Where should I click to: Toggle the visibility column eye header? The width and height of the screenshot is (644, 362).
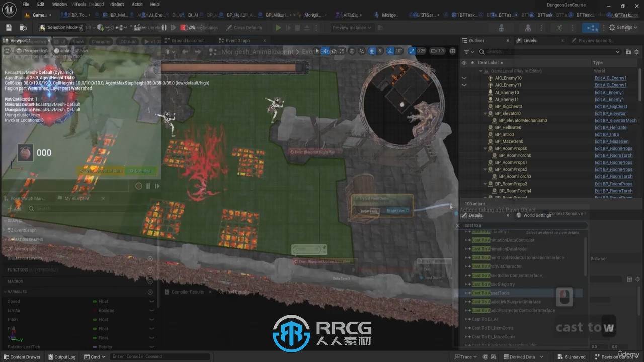tap(464, 63)
